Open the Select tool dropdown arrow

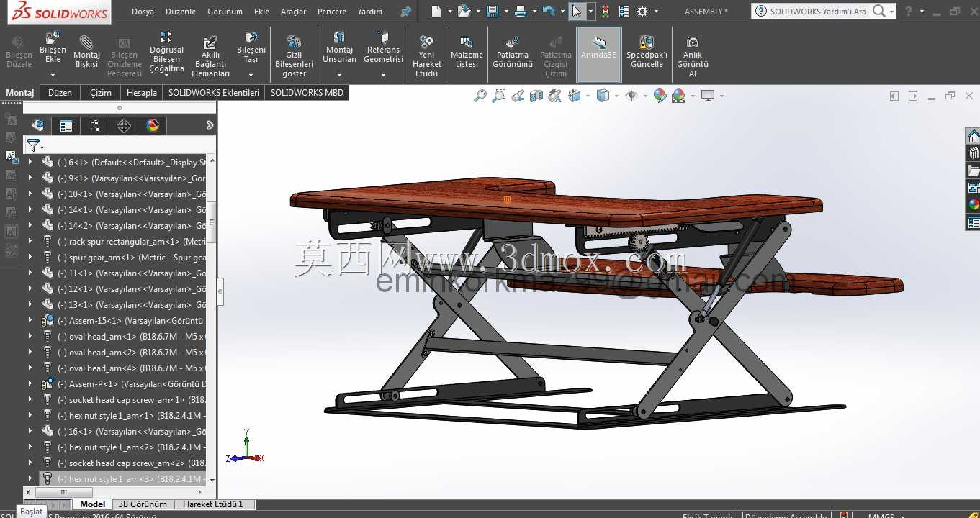pos(590,12)
